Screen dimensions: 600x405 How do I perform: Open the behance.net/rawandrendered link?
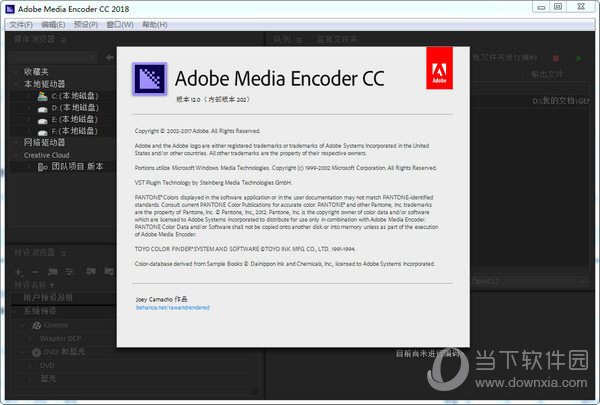coord(173,307)
